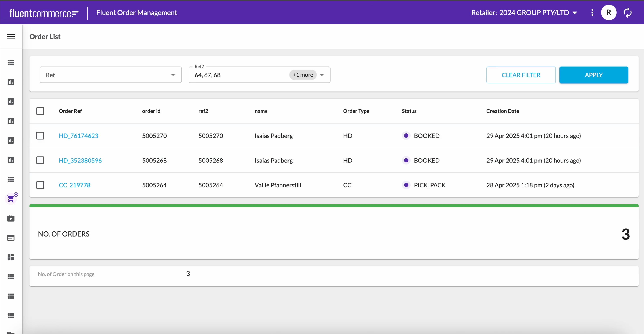Check the HD_76174623 order row
Viewport: 644px width, 334px height.
pos(40,136)
